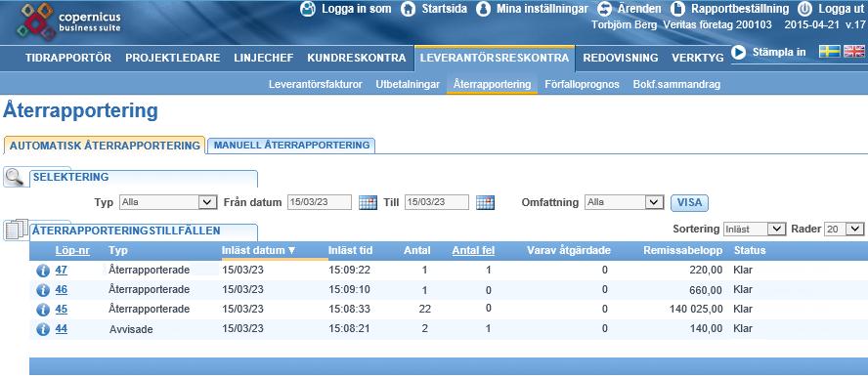Viewport: 868px width, 378px height.
Task: Click the Logga in som link
Action: click(356, 9)
